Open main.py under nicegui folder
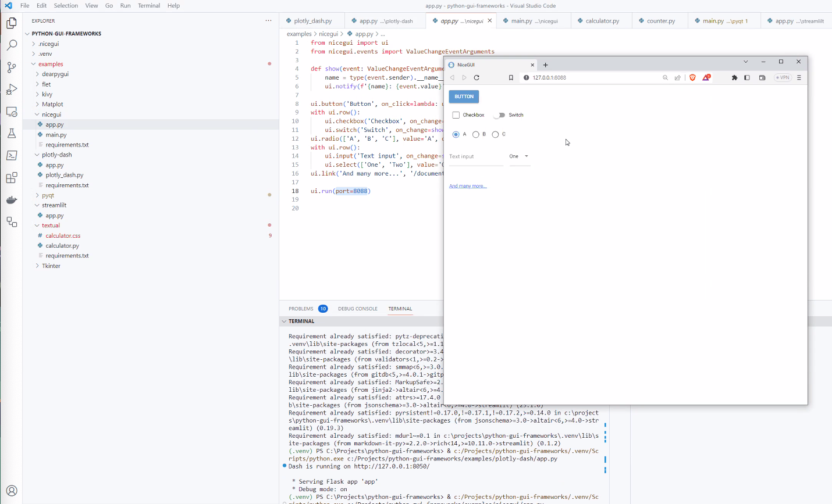Screen dimensions: 832x504 coord(56,135)
